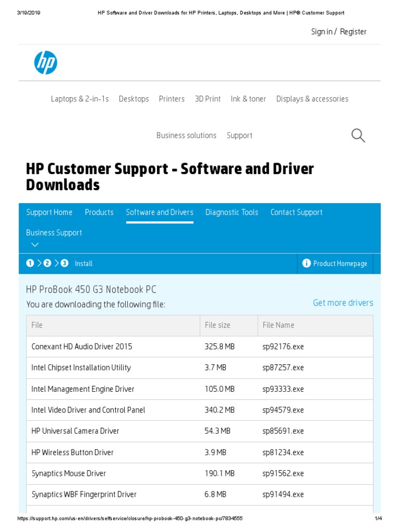Click the 3.7 MB file size
The height and width of the screenshot is (532, 399).
point(215,368)
